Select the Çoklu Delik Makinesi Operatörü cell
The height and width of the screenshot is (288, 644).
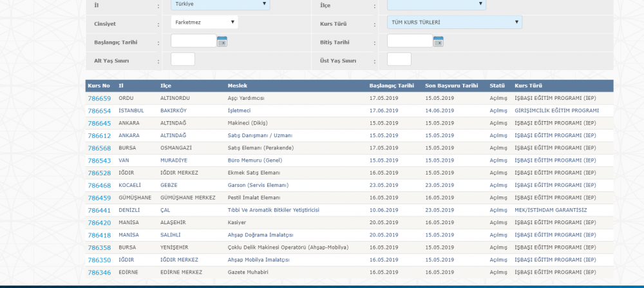coord(289,247)
